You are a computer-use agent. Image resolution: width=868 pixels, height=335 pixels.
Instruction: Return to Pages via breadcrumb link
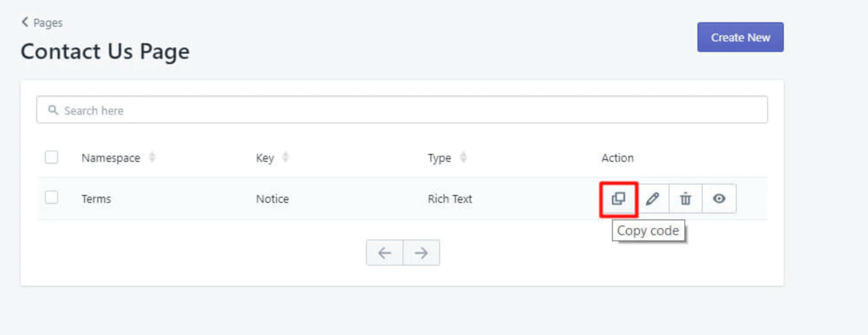(48, 23)
